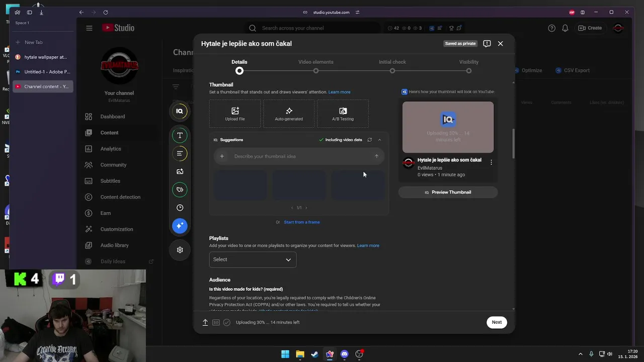Viewport: 644px width, 362px height.
Task: Open the A/B Testing thumbnail option
Action: (x=343, y=114)
